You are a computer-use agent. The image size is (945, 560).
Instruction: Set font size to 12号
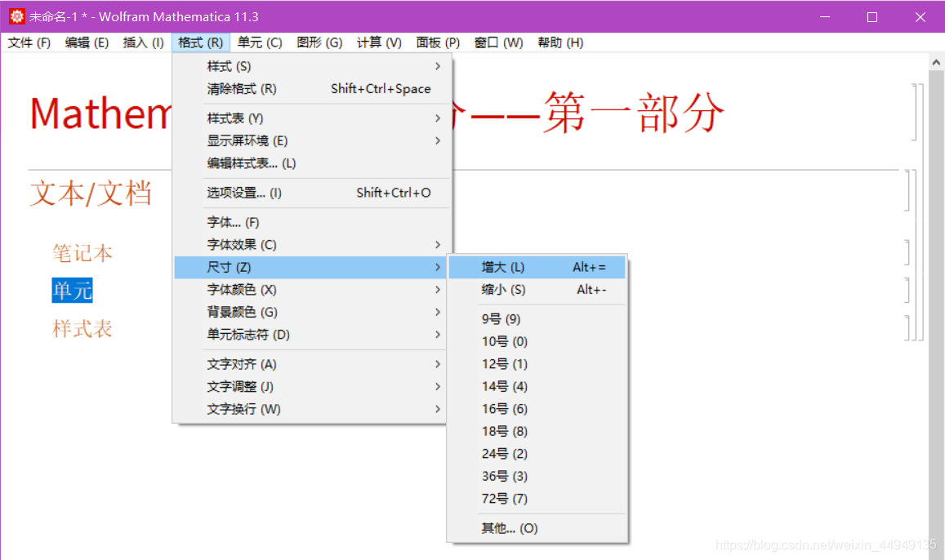537,364
